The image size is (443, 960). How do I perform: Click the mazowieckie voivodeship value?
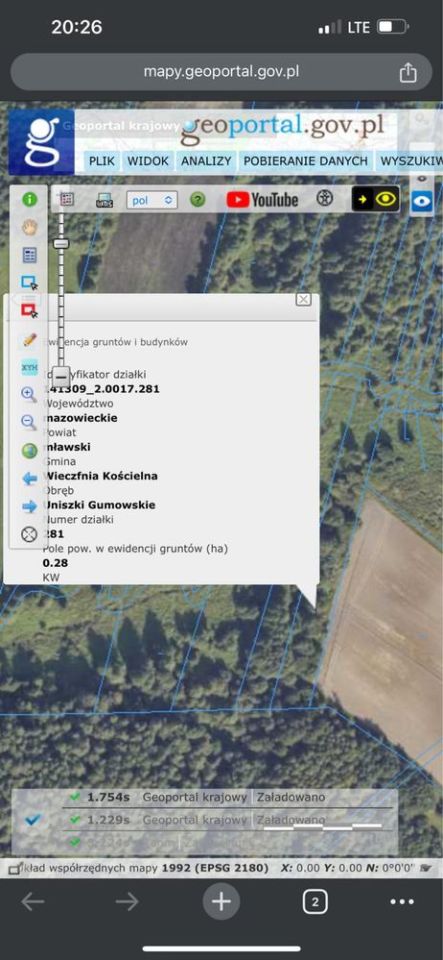pos(80,418)
